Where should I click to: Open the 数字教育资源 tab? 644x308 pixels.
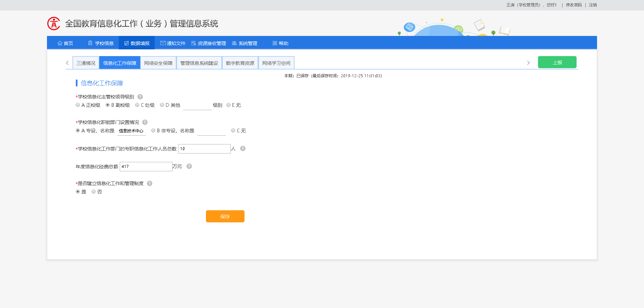tap(240, 62)
